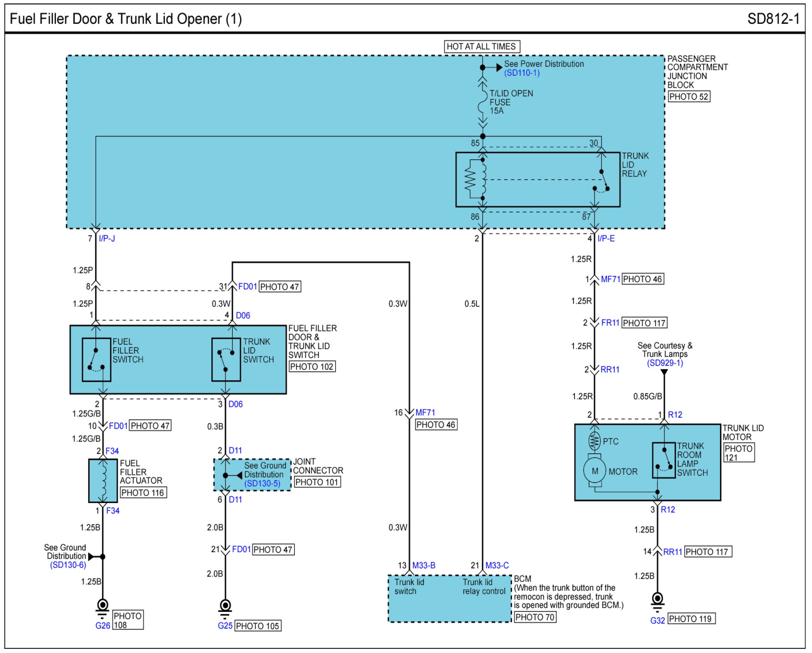
Task: Open PHOTO 102 for the trunk lid switch
Action: point(312,367)
